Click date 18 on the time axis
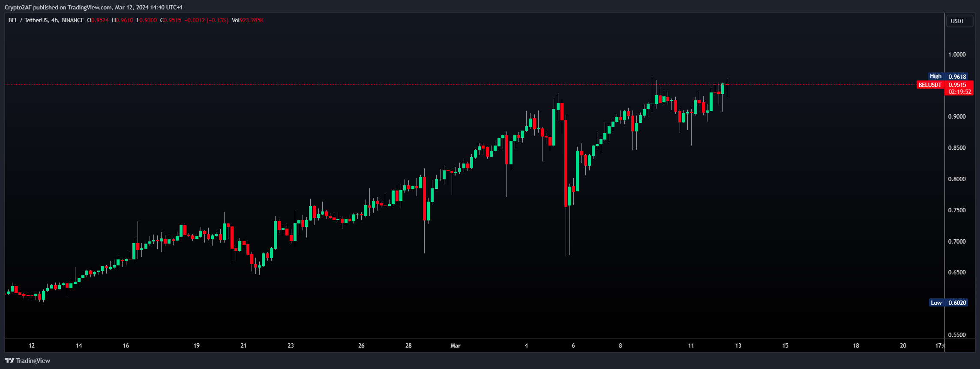The width and height of the screenshot is (980, 369). click(x=856, y=345)
